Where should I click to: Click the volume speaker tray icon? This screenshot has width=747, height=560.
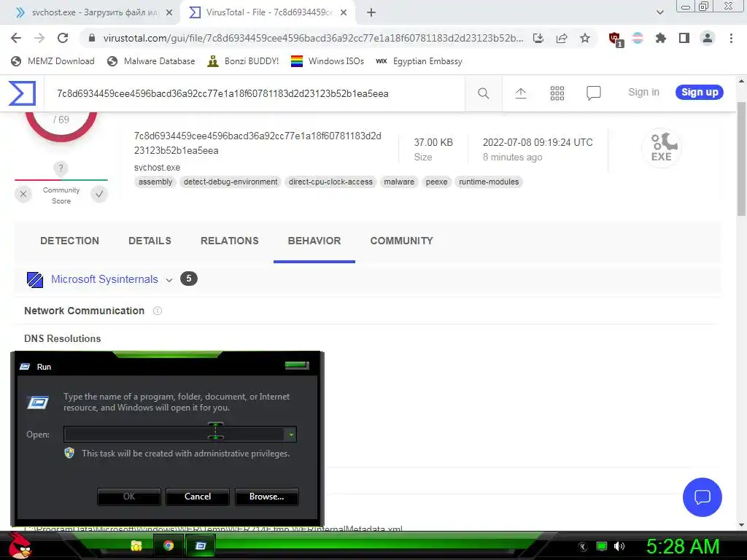pyautogui.click(x=619, y=546)
